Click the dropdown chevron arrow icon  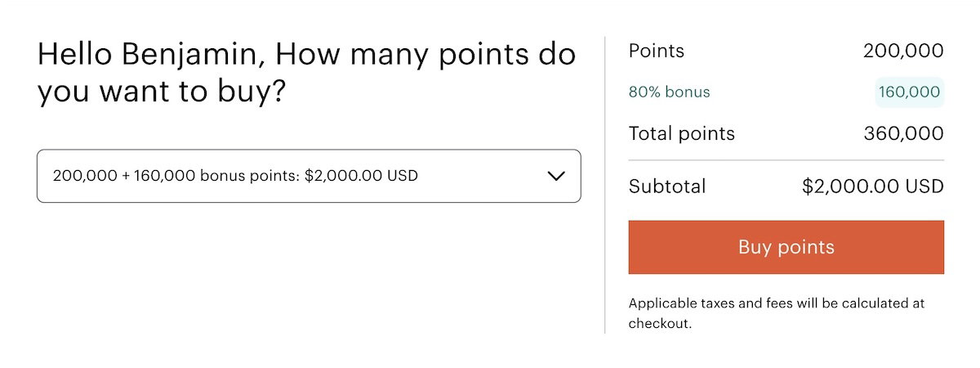pos(556,176)
